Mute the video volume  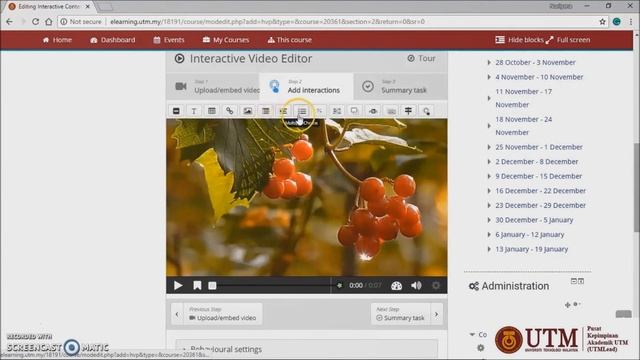(x=416, y=286)
